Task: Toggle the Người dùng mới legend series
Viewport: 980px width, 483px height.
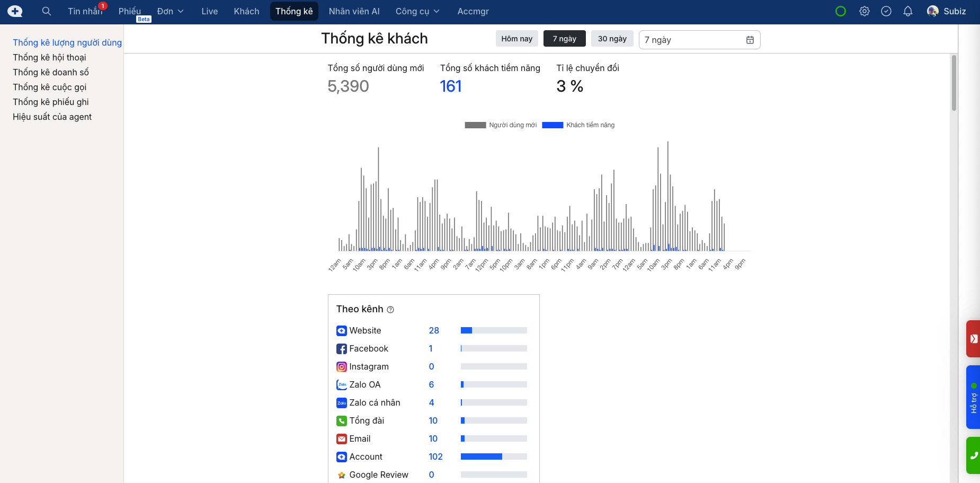Action: tap(501, 125)
